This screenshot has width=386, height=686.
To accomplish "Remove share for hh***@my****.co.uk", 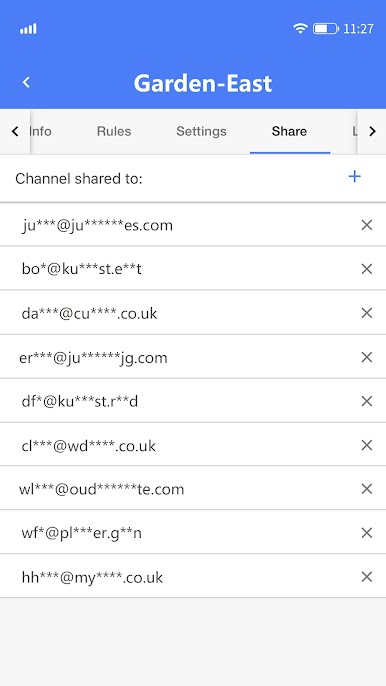I will tap(367, 577).
